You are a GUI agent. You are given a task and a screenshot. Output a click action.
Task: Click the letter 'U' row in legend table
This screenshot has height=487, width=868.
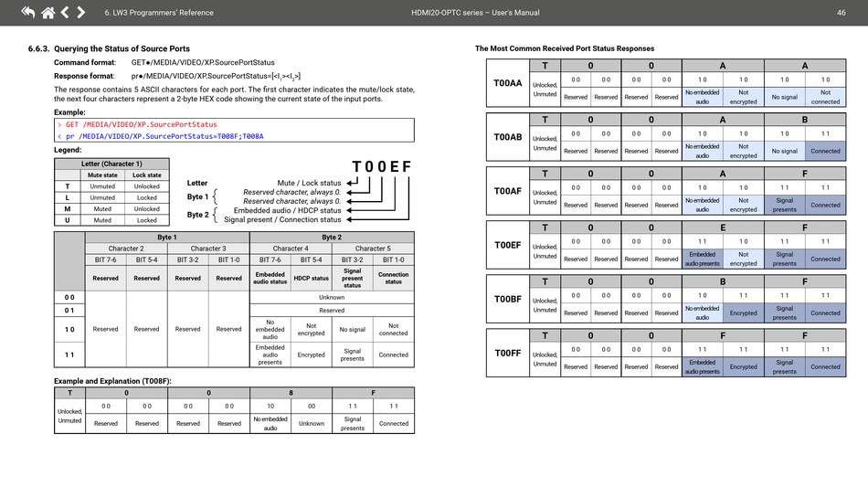(x=111, y=220)
